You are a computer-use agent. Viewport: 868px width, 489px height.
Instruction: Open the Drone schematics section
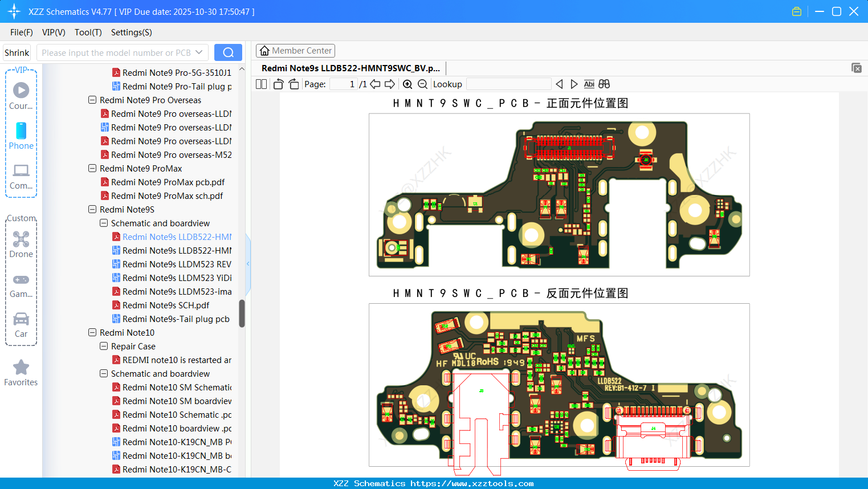[21, 244]
